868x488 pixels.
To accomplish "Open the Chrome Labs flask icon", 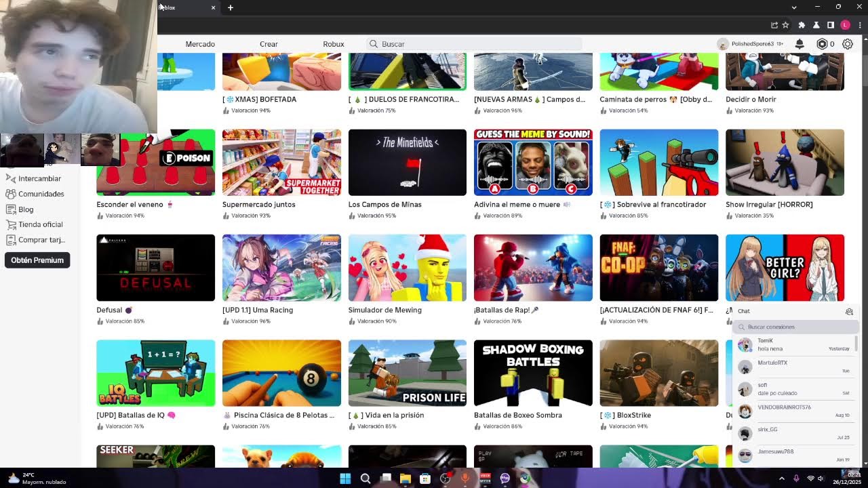I will pyautogui.click(x=816, y=25).
